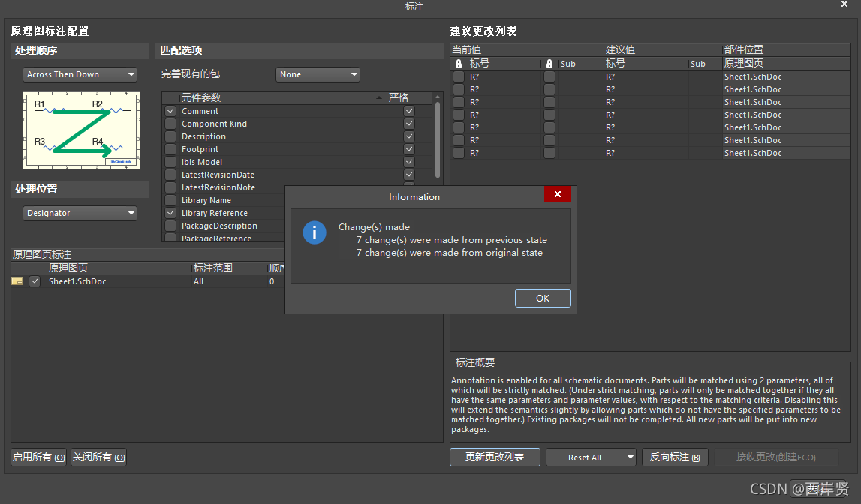Open the Designator process location dropdown
The height and width of the screenshot is (504, 861).
[80, 213]
